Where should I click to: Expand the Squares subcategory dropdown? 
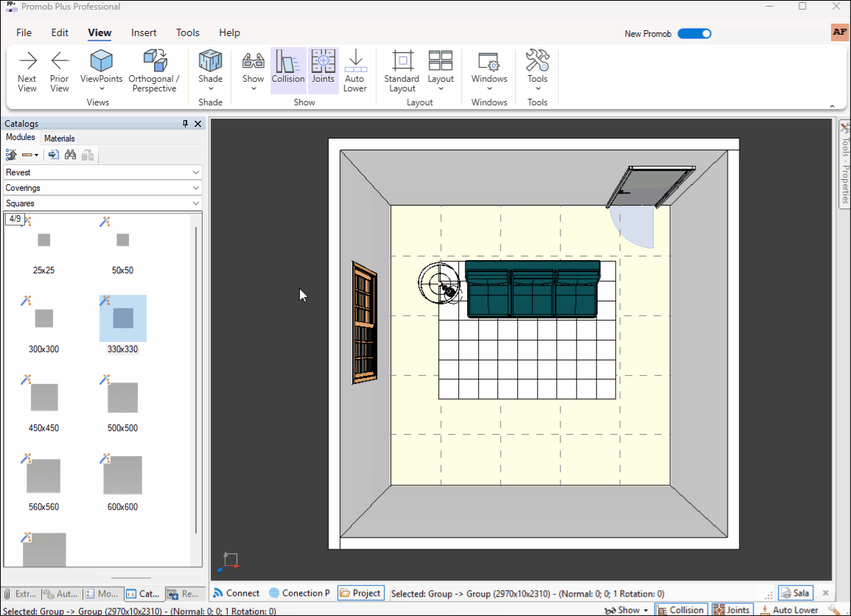point(102,203)
